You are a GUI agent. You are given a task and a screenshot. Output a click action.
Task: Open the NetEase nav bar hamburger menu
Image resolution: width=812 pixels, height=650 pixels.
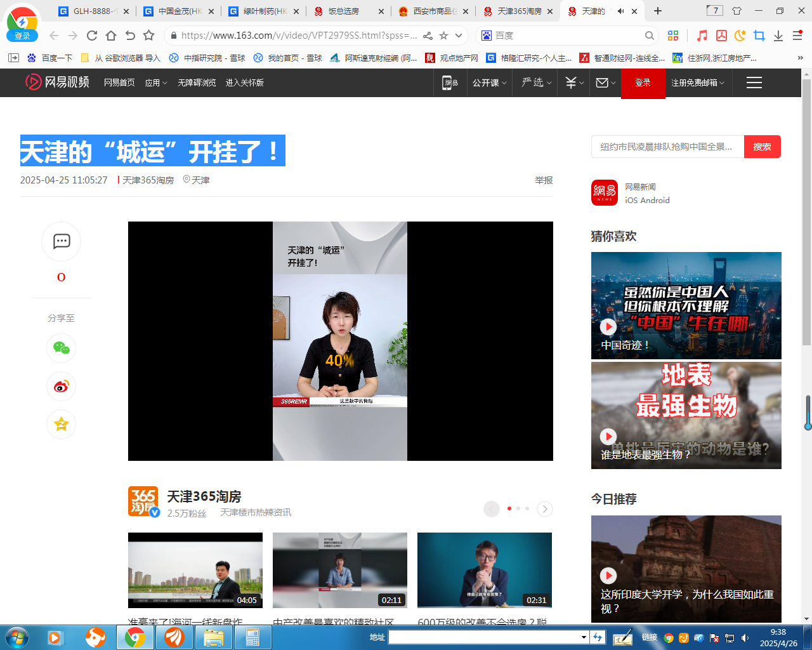[754, 83]
